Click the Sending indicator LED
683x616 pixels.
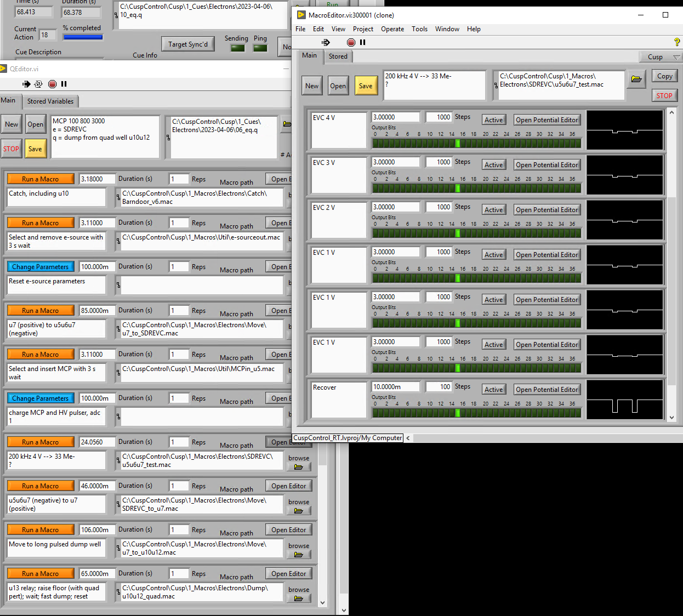pos(237,48)
